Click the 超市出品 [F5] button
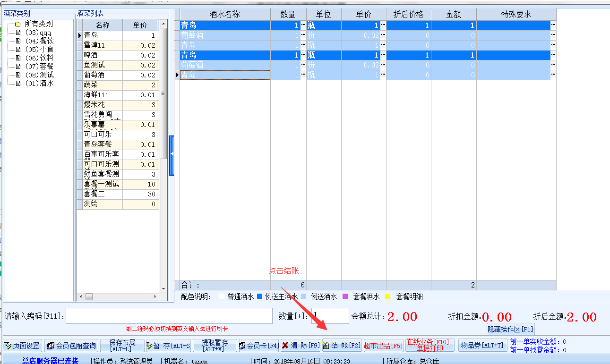Screen dimensions: 610x364 (383, 346)
